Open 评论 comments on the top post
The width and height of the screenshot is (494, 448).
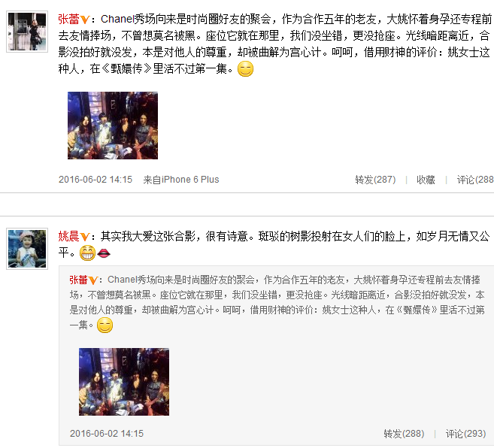tap(475, 180)
